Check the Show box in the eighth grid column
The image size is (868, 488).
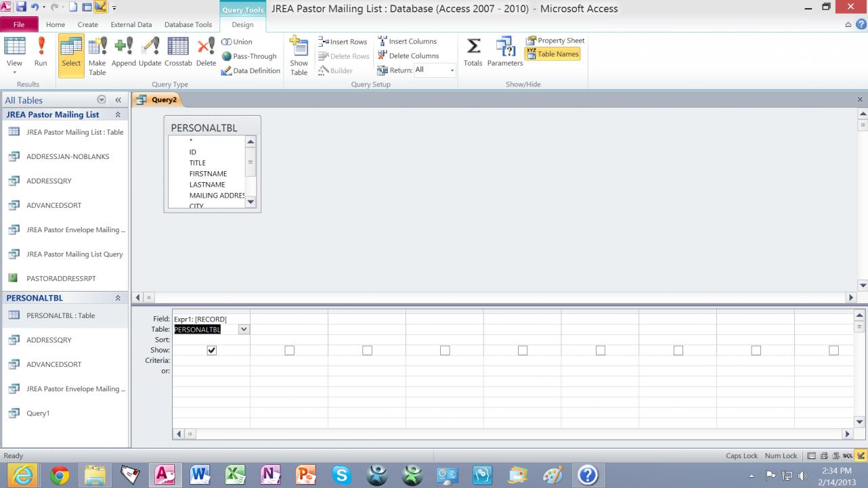756,351
